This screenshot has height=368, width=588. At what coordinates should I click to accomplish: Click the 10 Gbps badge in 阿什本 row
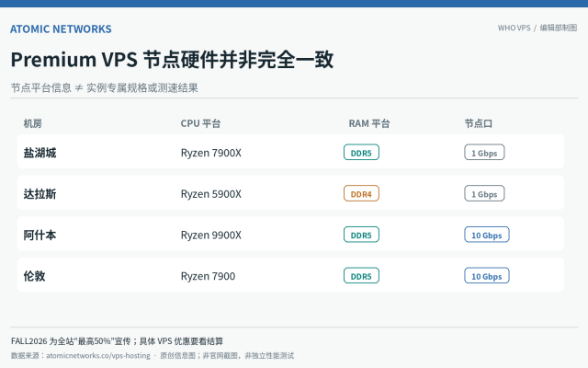(x=486, y=235)
